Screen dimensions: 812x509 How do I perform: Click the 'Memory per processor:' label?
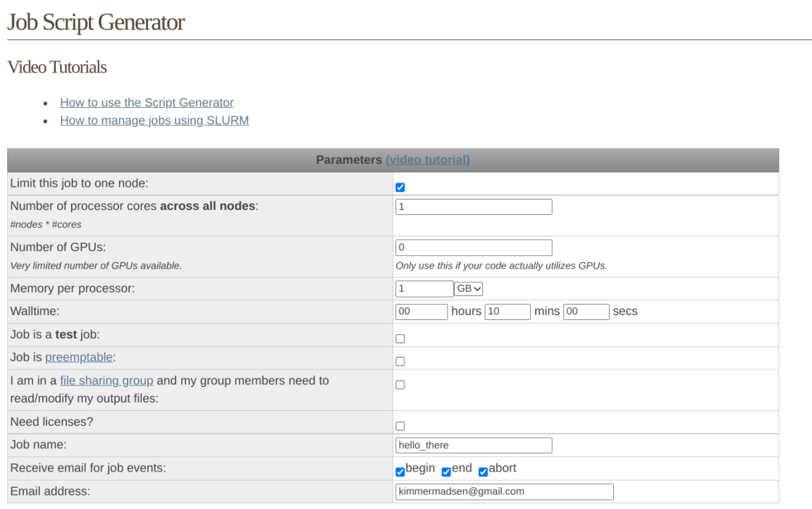[x=73, y=288]
